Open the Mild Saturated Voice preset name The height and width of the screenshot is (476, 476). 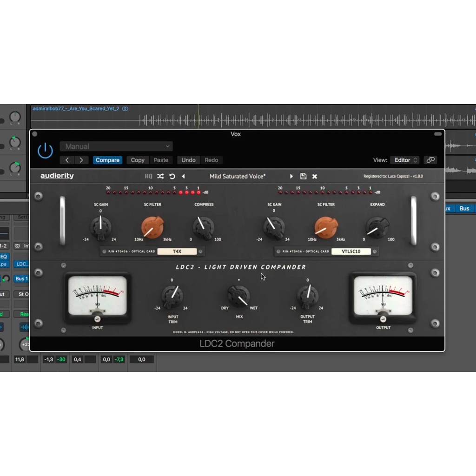238,176
